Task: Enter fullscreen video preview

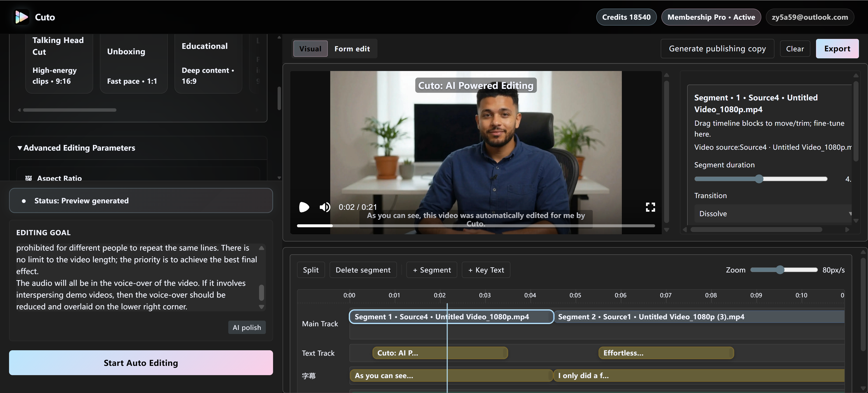Action: pyautogui.click(x=650, y=207)
